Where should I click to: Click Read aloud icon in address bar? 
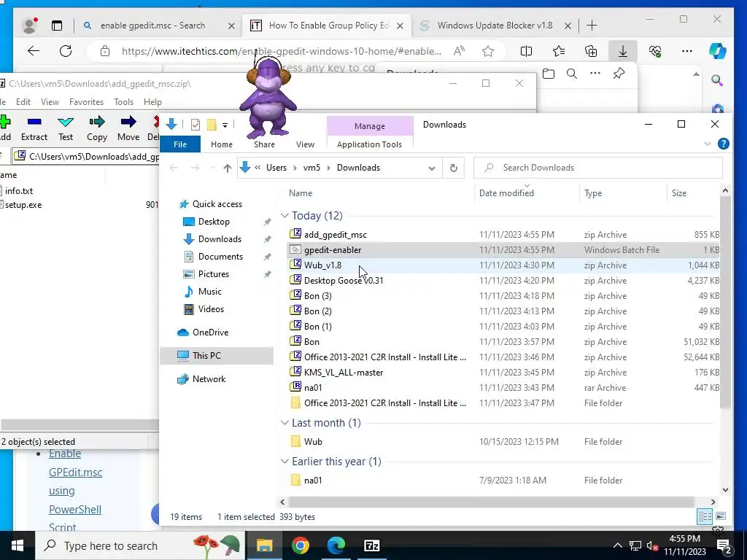459,51
